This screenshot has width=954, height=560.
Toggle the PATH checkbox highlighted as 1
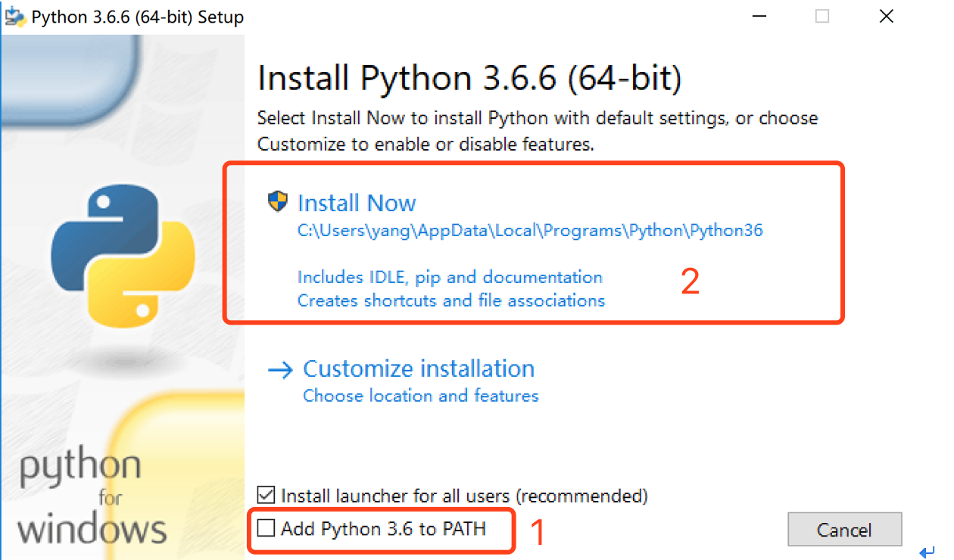(x=267, y=529)
